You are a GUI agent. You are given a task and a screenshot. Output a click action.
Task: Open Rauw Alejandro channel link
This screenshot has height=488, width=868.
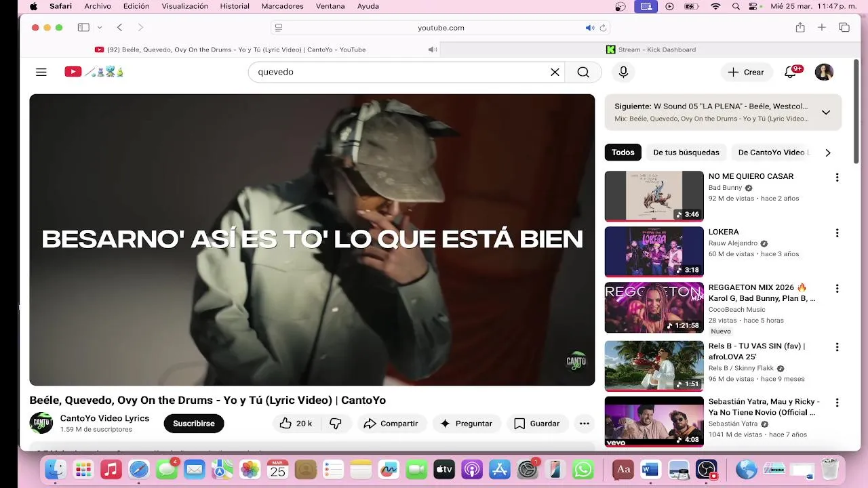pos(733,243)
